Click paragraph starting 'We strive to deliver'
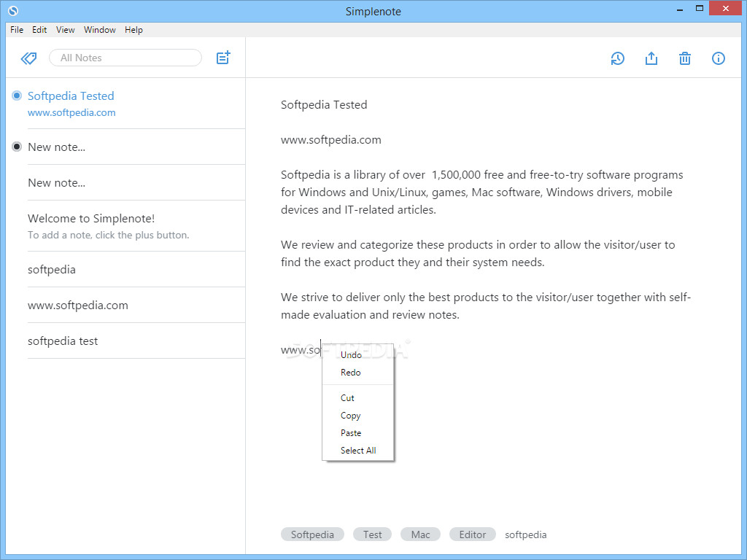This screenshot has width=747, height=560. pyautogui.click(x=485, y=306)
